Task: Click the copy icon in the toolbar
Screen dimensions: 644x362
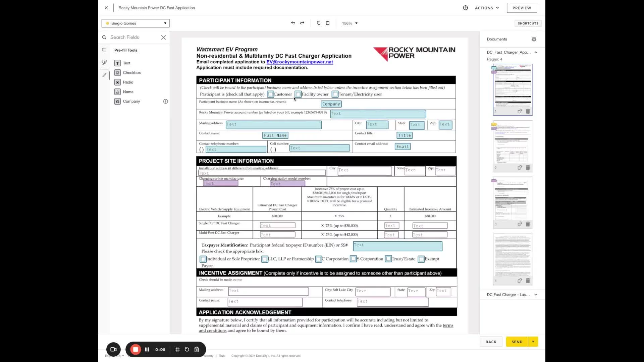Action: 319,23
